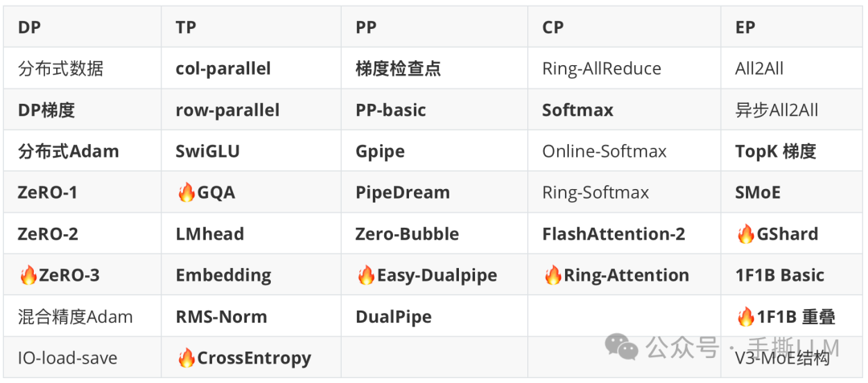
Task: Click the WeChat logo in the watermark
Action: (x=622, y=348)
